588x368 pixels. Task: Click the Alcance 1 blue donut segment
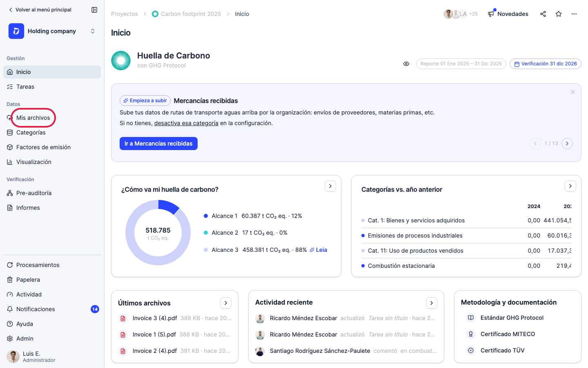tap(168, 206)
